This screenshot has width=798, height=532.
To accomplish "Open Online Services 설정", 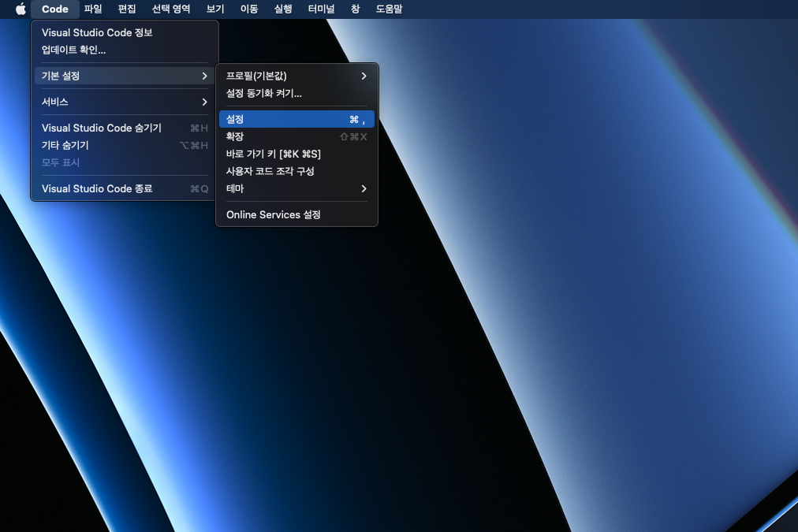I will click(296, 214).
